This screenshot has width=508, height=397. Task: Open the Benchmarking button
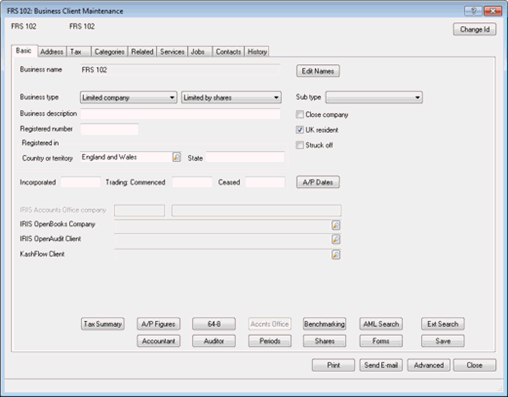pyautogui.click(x=324, y=324)
